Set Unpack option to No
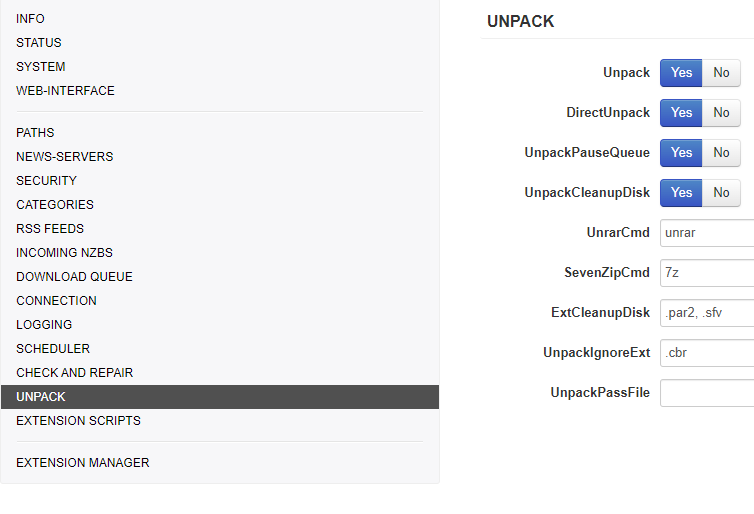754x514 pixels. (721, 73)
